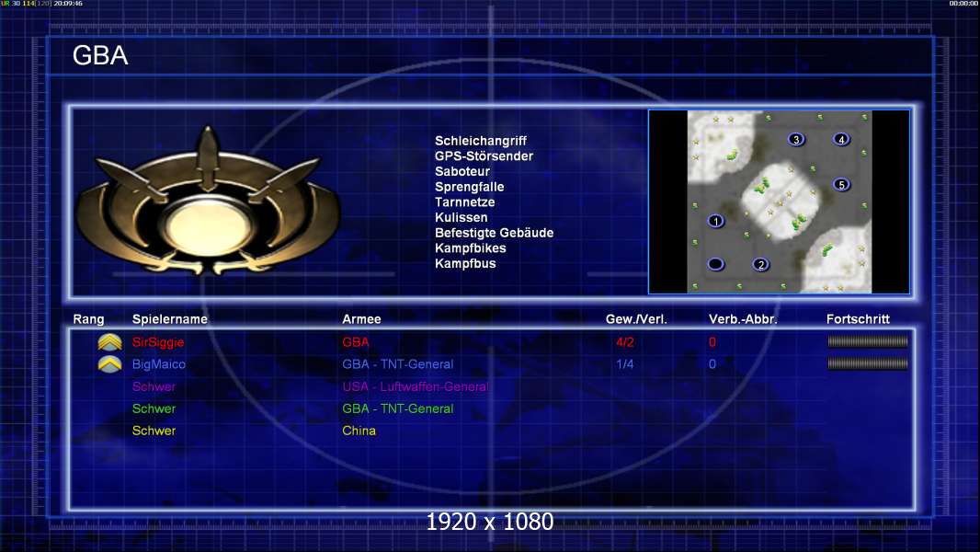980x552 pixels.
Task: Click the Rang column header
Action: coord(89,319)
